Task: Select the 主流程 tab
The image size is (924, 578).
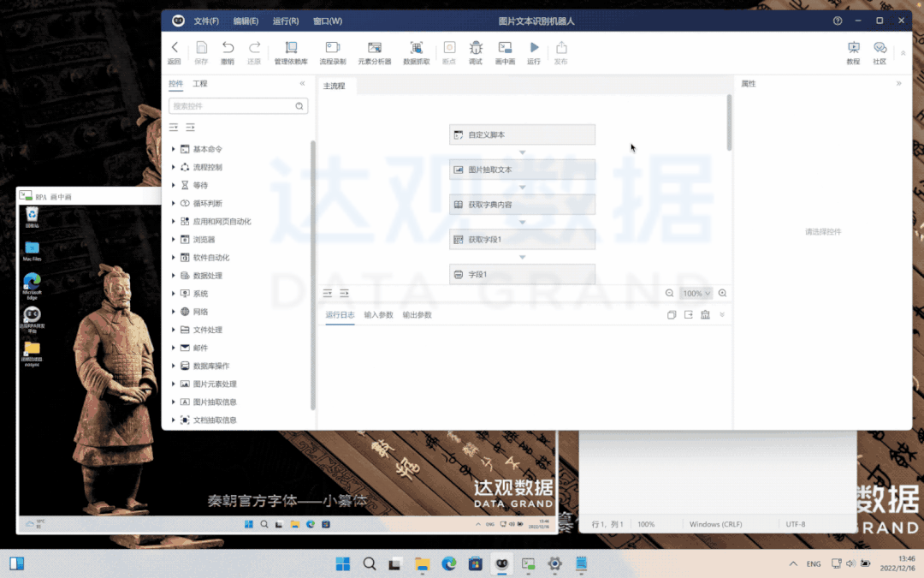Action: tap(335, 86)
